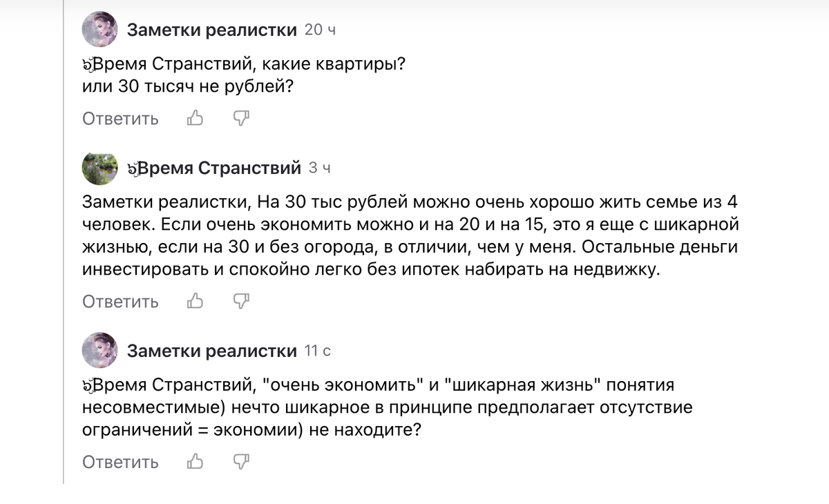Click the 3 ч timestamp on the reply
Screen dimensions: 829x504
(x=319, y=167)
